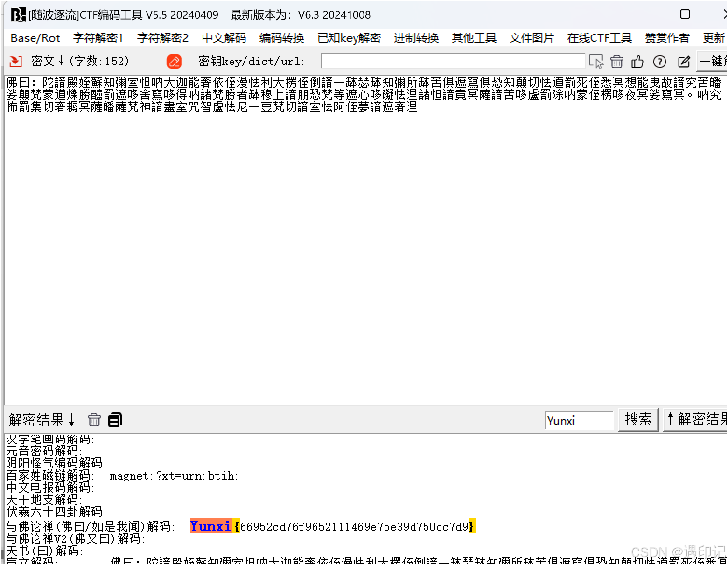Click the 密钥key/dict/url input field
This screenshot has width=728, height=565.
pos(452,61)
